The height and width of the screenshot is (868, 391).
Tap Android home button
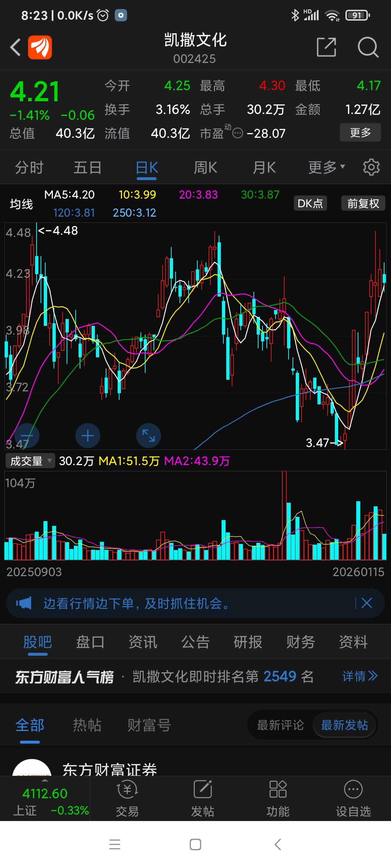tap(195, 844)
